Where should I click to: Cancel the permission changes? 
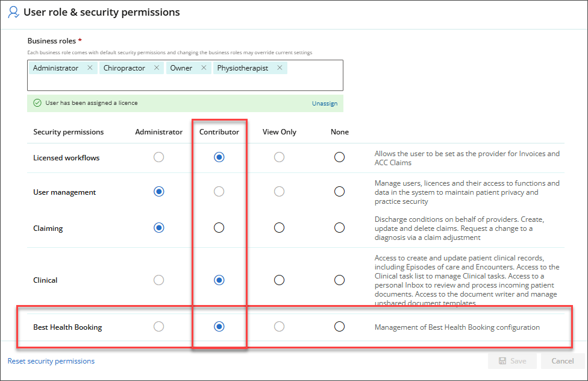click(x=563, y=361)
